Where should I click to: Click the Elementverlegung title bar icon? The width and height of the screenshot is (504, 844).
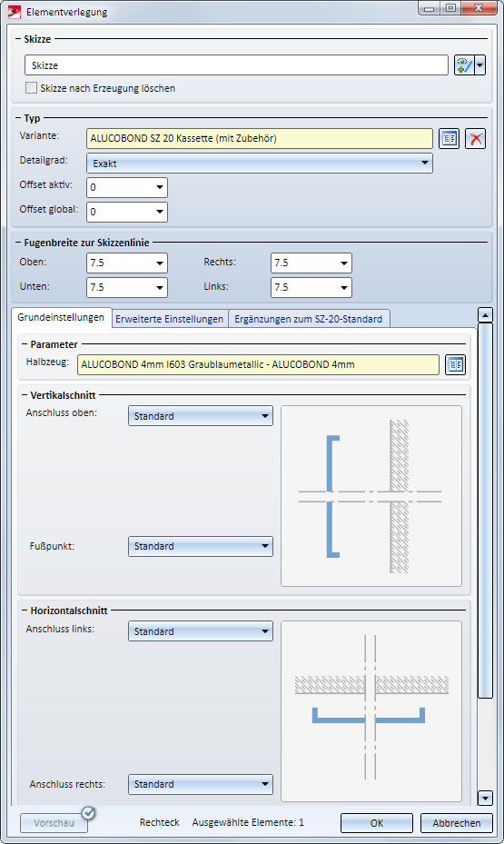coord(14,11)
